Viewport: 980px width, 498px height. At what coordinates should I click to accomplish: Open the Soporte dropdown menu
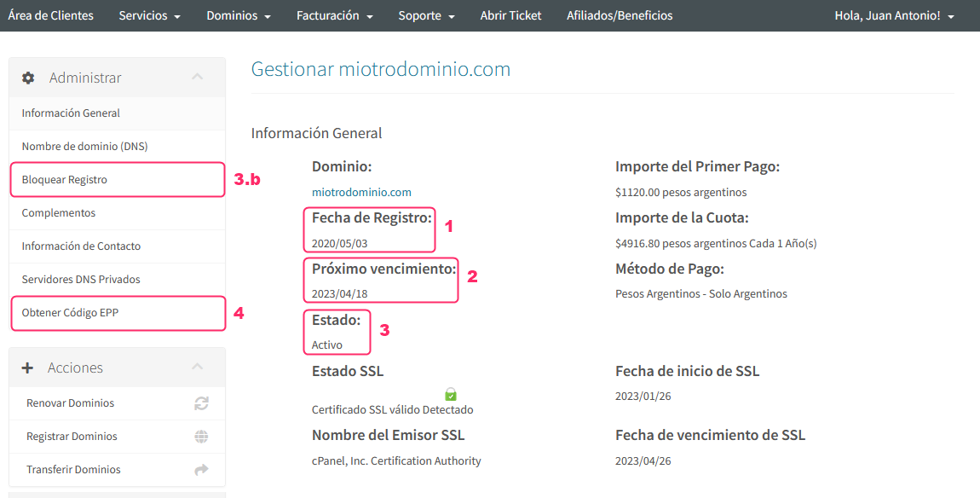[426, 15]
